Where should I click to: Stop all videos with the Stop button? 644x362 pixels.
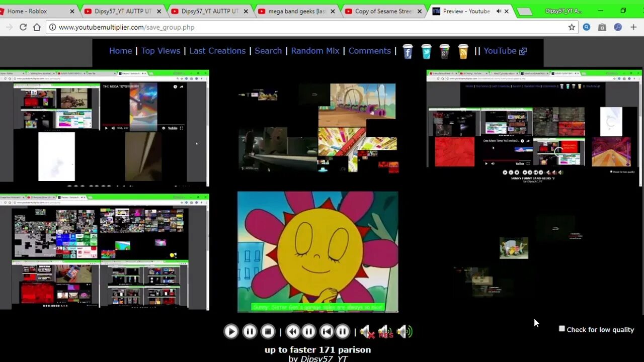pos(268,331)
